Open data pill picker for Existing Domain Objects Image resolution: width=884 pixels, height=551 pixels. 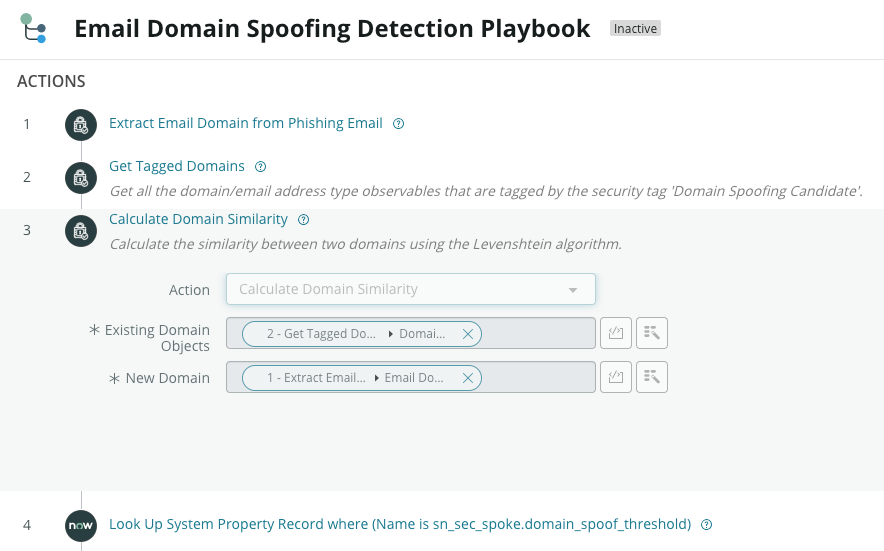[652, 333]
